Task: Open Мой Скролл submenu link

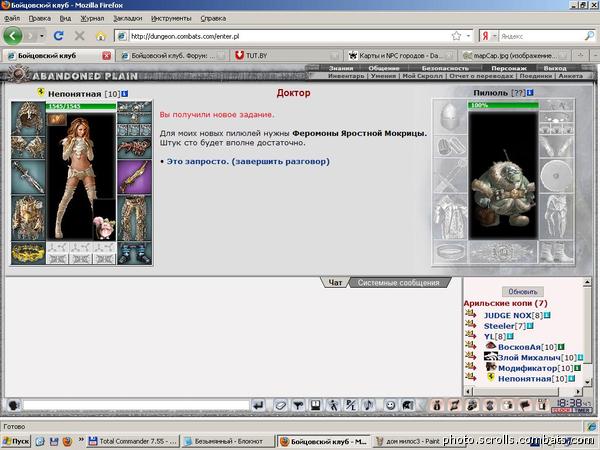Action: [x=422, y=76]
